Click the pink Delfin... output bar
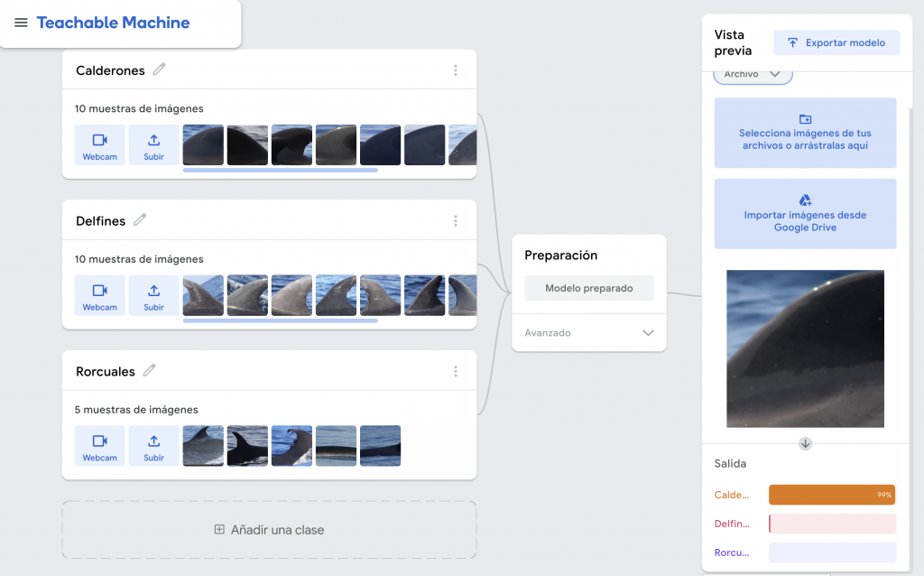 (x=833, y=524)
